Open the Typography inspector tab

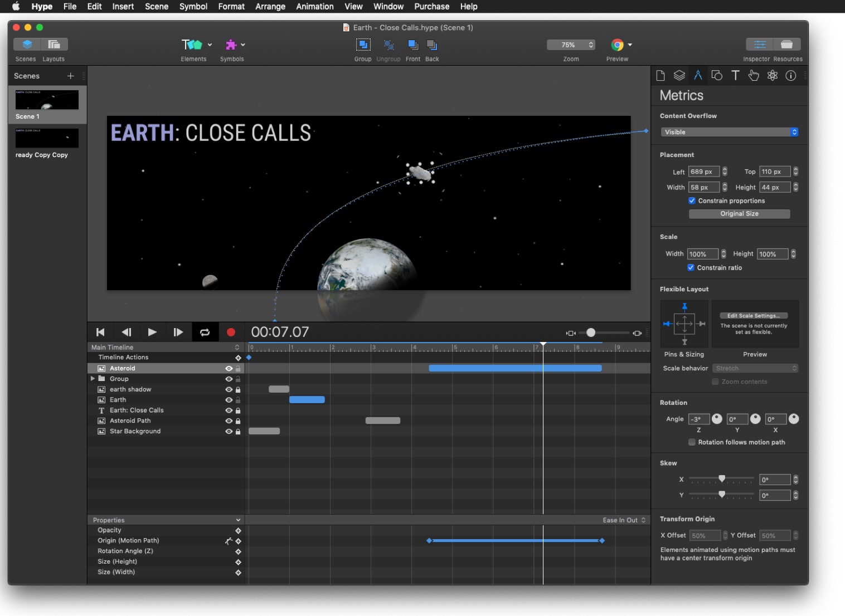click(735, 76)
